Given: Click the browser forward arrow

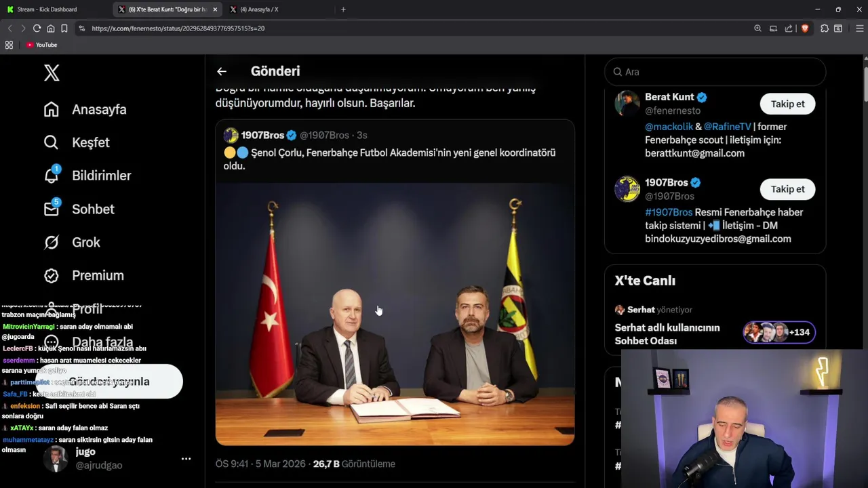Looking at the screenshot, I should click(x=23, y=28).
